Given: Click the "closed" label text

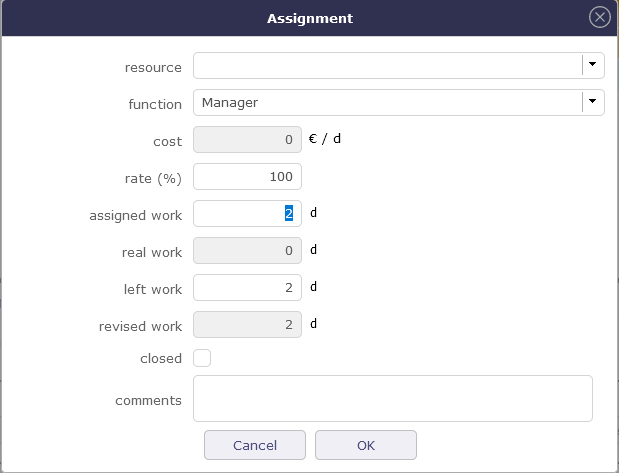Looking at the screenshot, I should click(161, 358).
